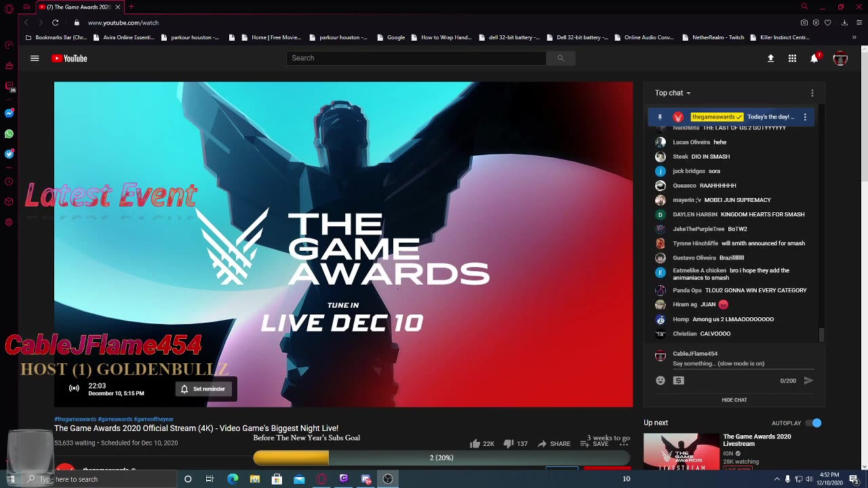Open the Opera snapshot camera icon
The height and width of the screenshot is (488, 868).
coord(804,22)
